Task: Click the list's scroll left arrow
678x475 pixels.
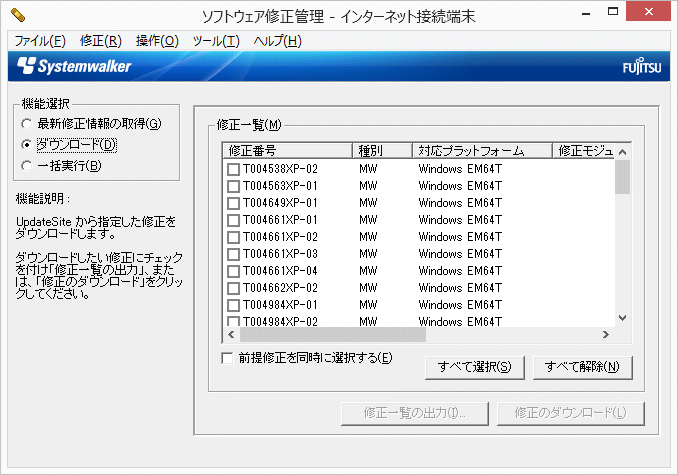Action: pyautogui.click(x=231, y=335)
